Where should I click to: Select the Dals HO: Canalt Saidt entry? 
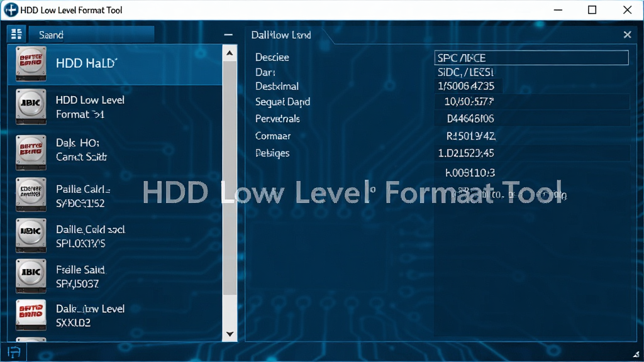click(x=115, y=150)
